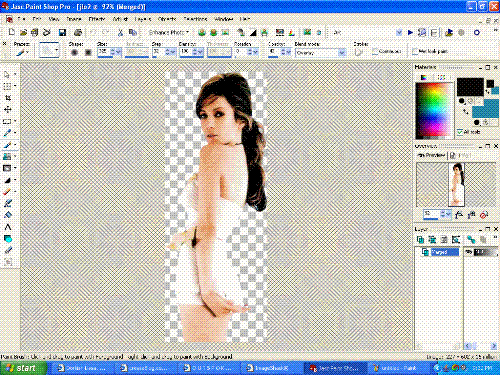This screenshot has height=375, width=500.
Task: Toggle the Wet look paint checkbox
Action: pos(415,51)
